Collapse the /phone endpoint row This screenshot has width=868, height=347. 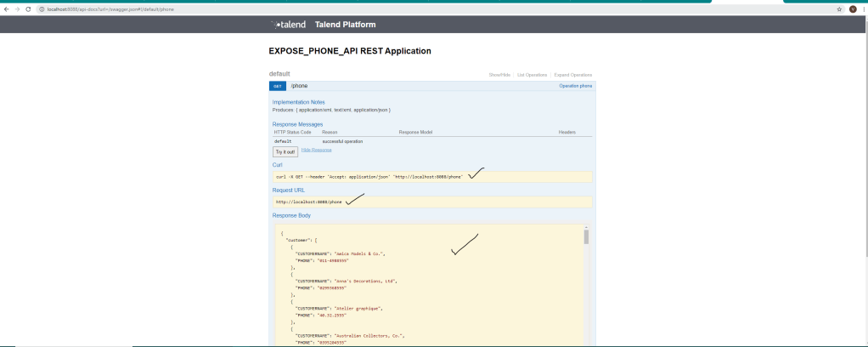300,86
